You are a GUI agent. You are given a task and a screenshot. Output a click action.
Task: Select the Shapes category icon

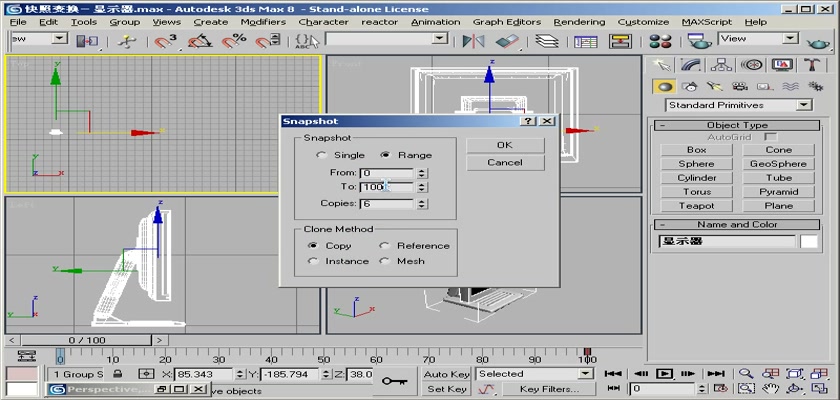coord(690,86)
